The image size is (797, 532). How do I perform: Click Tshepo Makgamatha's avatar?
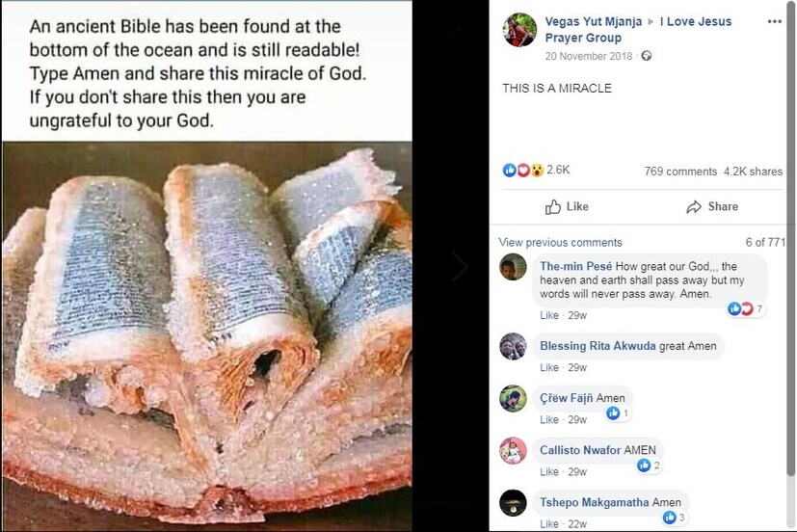pos(513,502)
